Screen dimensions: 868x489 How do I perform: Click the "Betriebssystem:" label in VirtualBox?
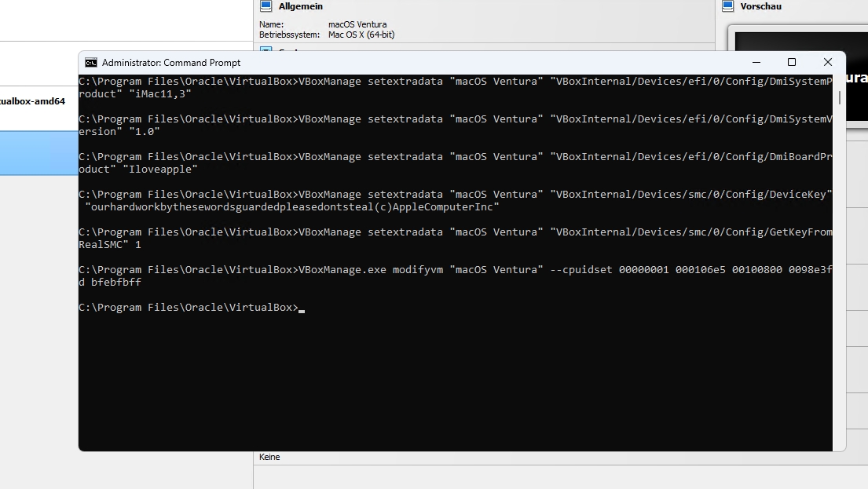[x=290, y=35]
